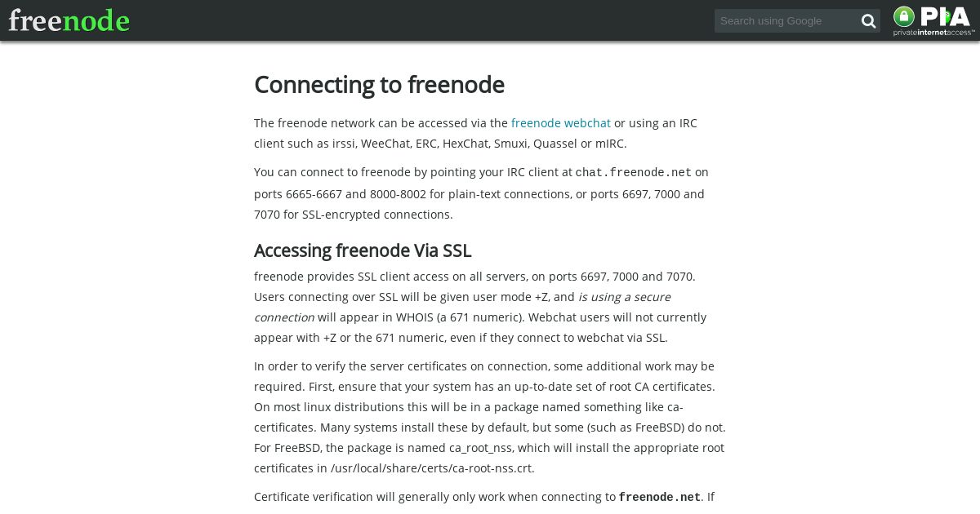The width and height of the screenshot is (980, 514).
Task: Click the magnifying glass search icon
Action: coord(868,21)
